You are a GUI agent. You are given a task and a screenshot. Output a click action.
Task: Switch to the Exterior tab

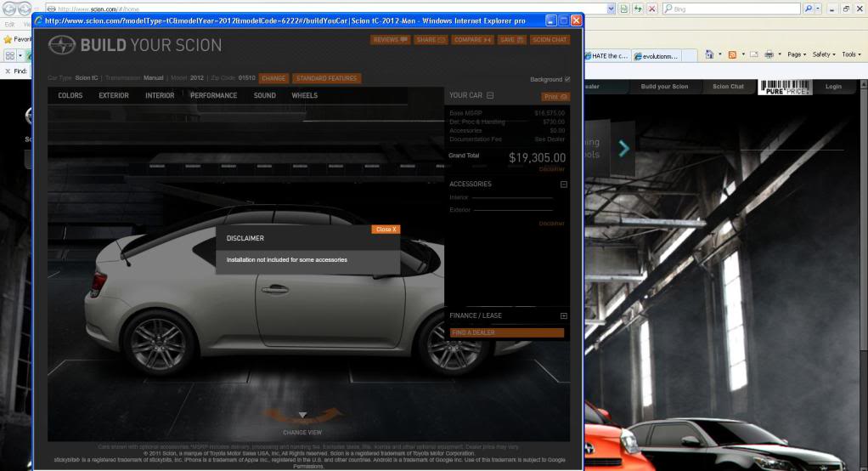(x=114, y=96)
